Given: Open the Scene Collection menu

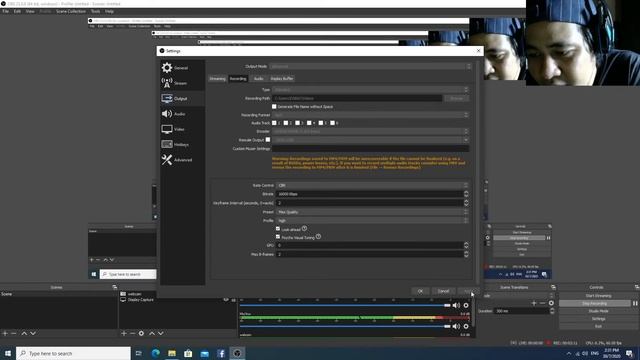Looking at the screenshot, I should 71,11.
